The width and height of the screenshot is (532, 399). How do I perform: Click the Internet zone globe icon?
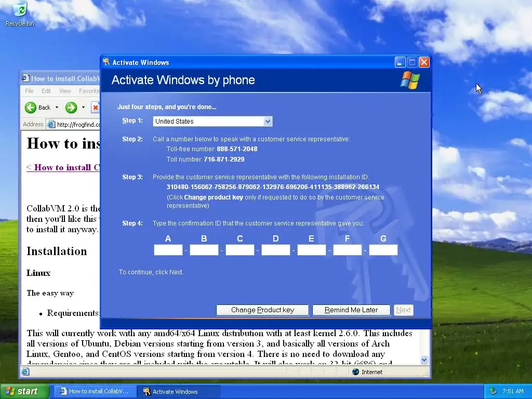(x=355, y=372)
